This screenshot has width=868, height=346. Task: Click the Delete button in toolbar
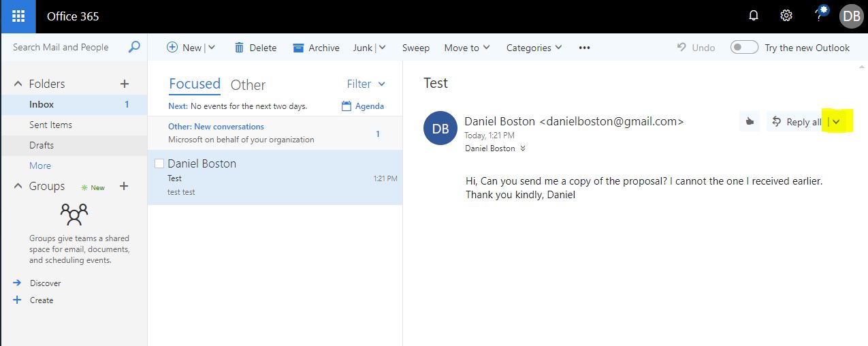pos(255,48)
